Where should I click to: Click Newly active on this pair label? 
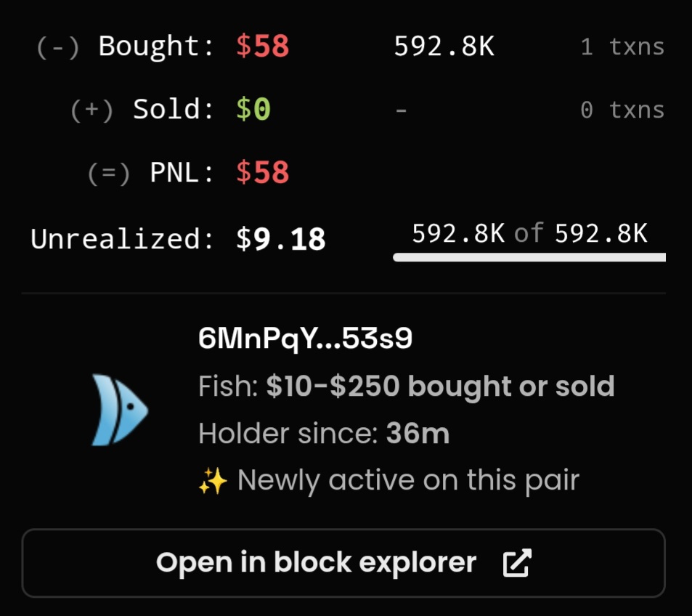coord(408,481)
